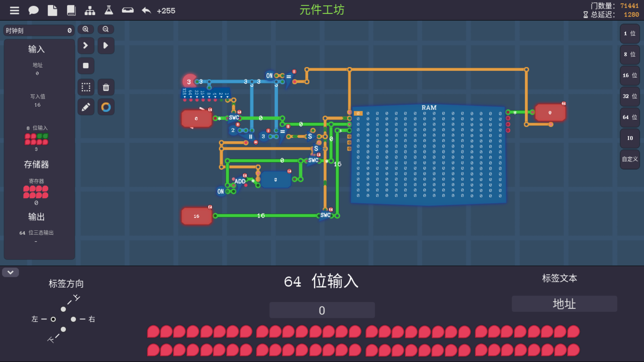Viewport: 644px width, 362px height.
Task: Open the chat bubble dialog icon
Action: pos(33,11)
